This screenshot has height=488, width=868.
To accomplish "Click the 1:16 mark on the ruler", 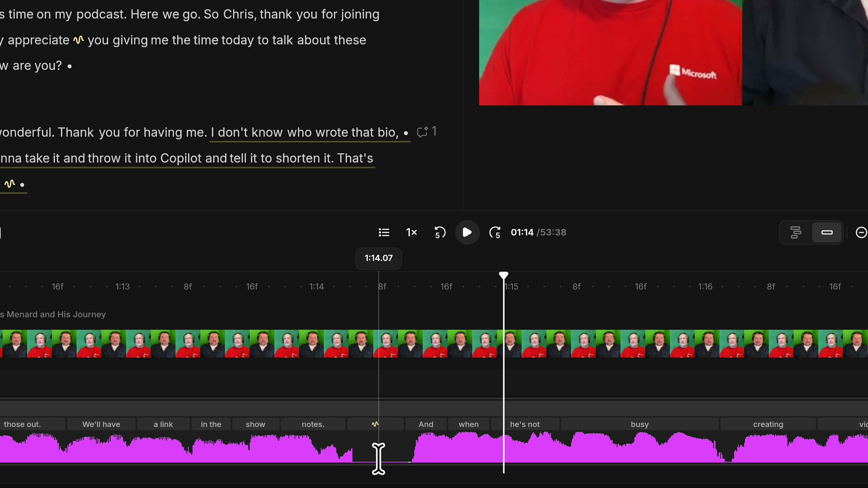I will coord(705,287).
